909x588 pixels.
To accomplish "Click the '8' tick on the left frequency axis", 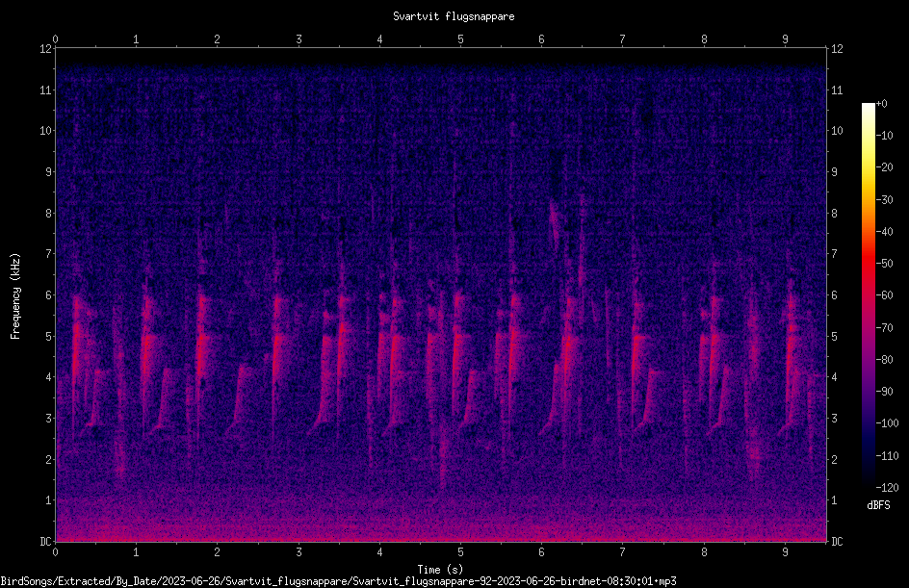I will pyautogui.click(x=49, y=214).
